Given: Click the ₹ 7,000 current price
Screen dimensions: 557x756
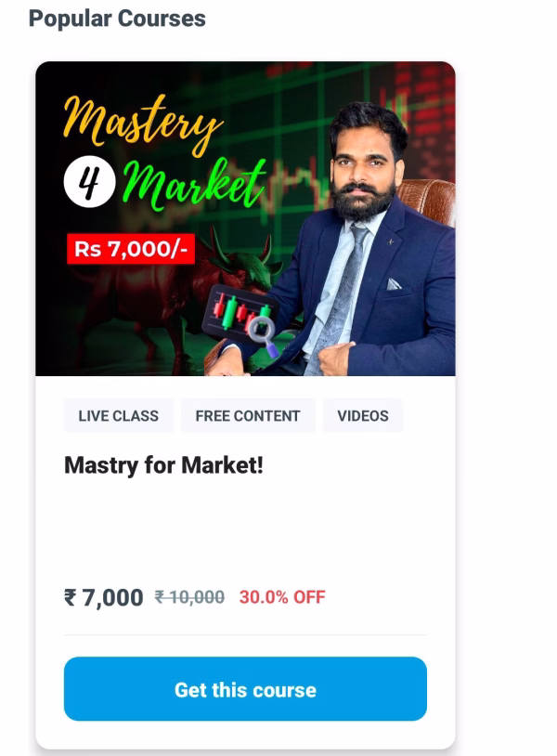Looking at the screenshot, I should click(104, 598).
